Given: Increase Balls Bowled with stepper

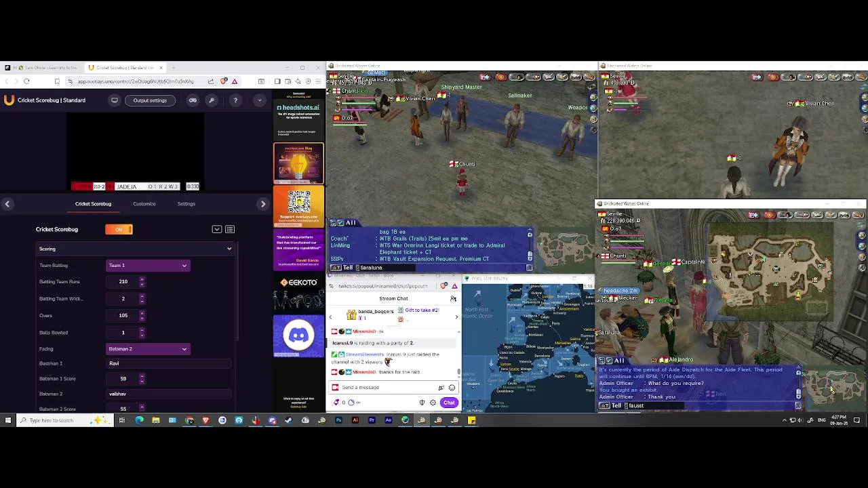Looking at the screenshot, I should (x=142, y=330).
